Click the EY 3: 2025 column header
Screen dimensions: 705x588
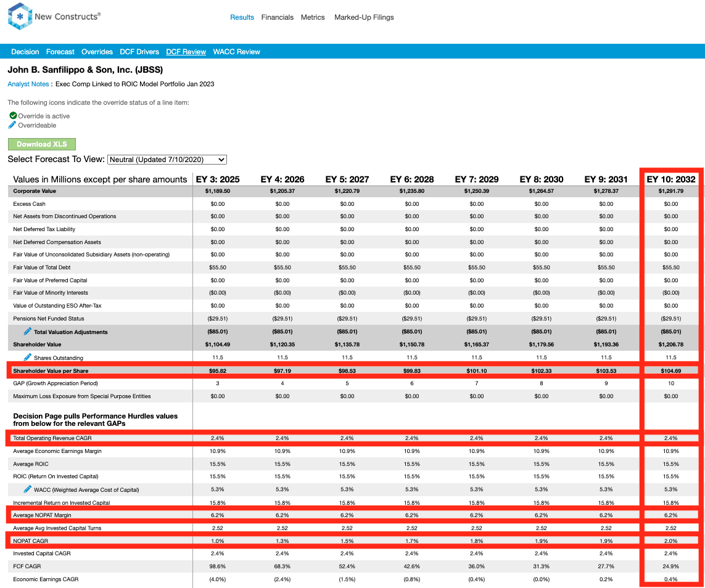point(218,179)
